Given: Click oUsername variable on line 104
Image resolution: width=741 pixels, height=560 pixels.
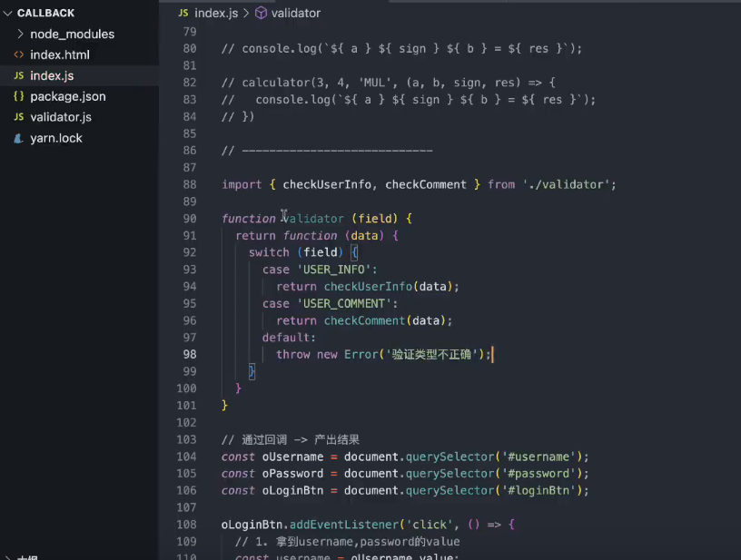Looking at the screenshot, I should [292, 457].
